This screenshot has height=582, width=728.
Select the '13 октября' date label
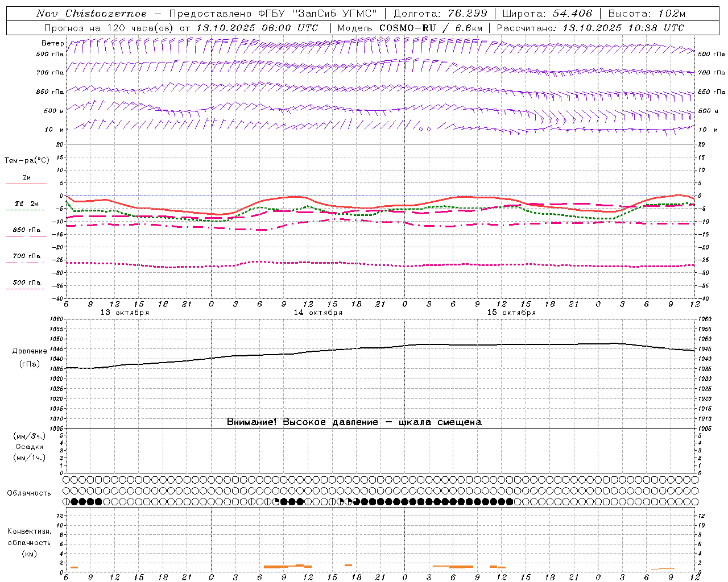click(125, 313)
